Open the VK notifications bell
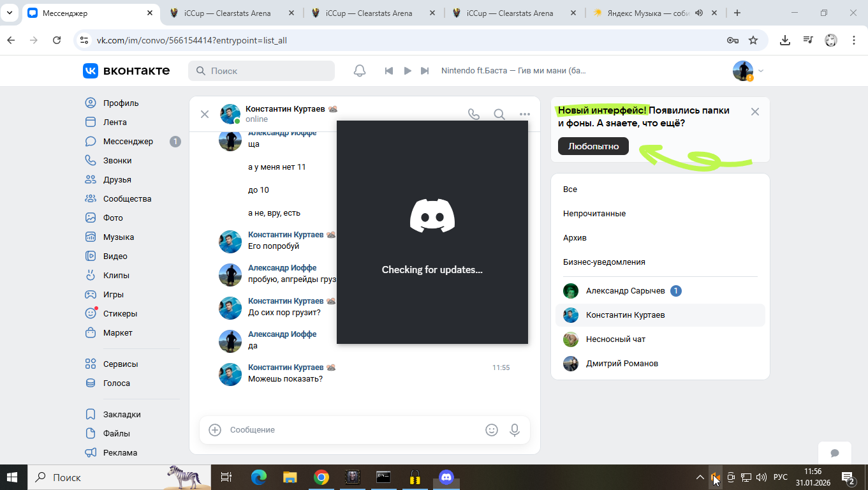Image resolution: width=868 pixels, height=490 pixels. (x=360, y=71)
